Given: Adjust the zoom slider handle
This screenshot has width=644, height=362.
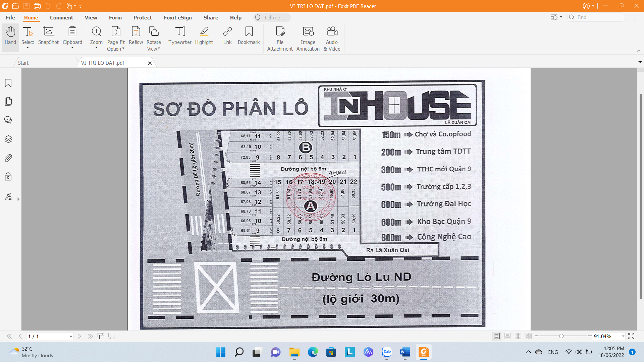Looking at the screenshot, I should pos(561,336).
